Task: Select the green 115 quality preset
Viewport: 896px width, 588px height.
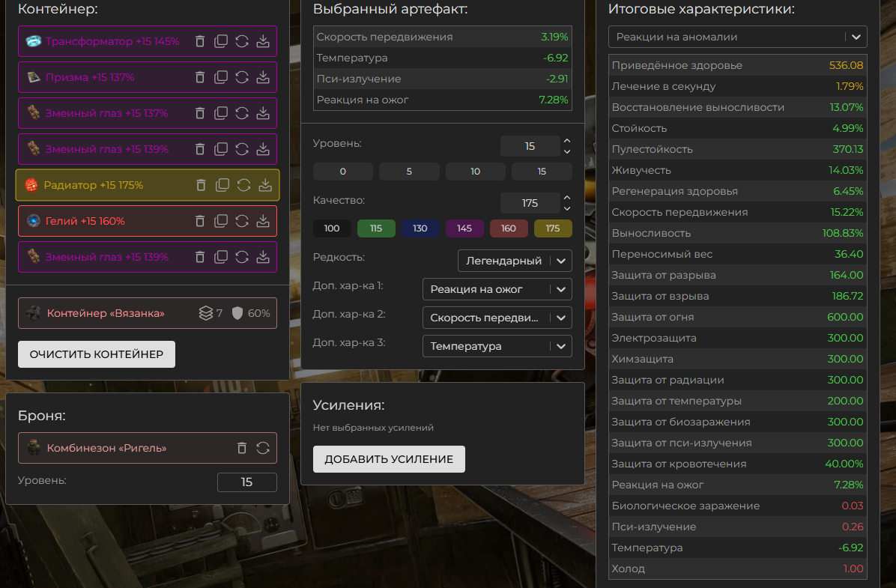Action: click(x=376, y=228)
